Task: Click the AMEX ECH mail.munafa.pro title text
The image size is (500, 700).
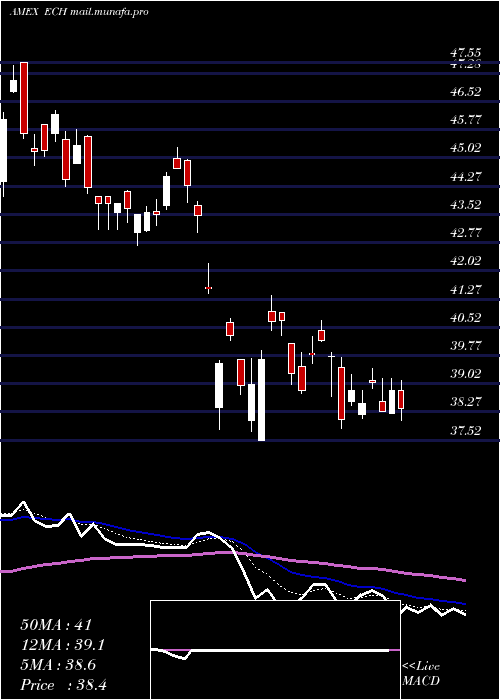Action: [79, 12]
